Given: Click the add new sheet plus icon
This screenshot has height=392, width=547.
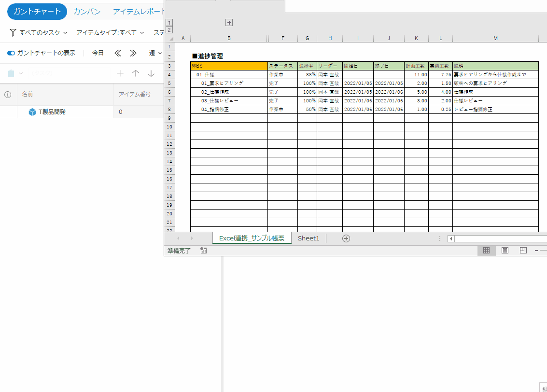Looking at the screenshot, I should (346, 238).
